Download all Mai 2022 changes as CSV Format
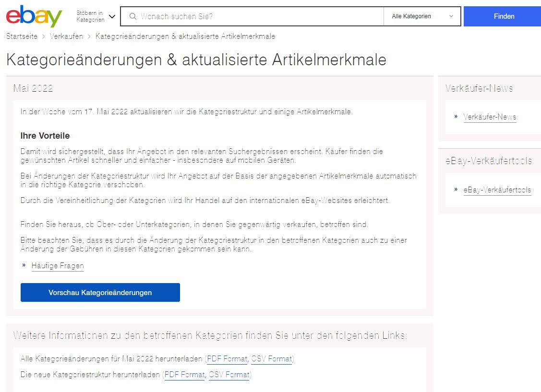The image size is (541, 392). tap(272, 359)
